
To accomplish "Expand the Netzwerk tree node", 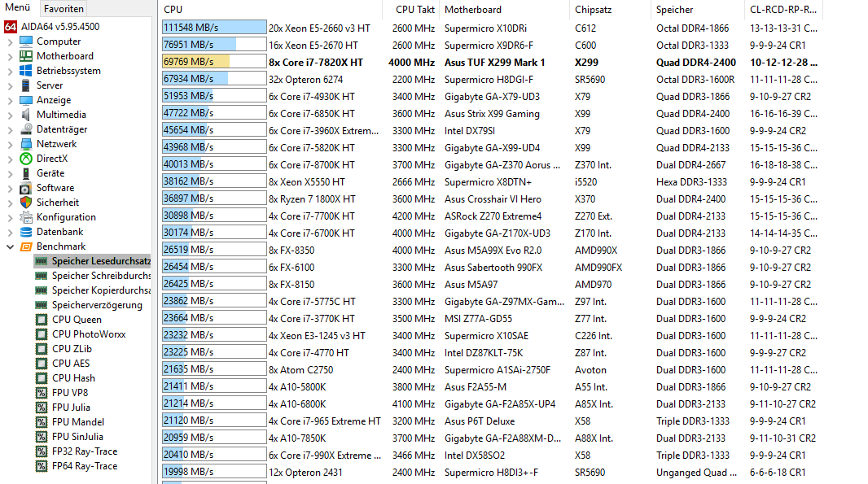I will 10,144.
